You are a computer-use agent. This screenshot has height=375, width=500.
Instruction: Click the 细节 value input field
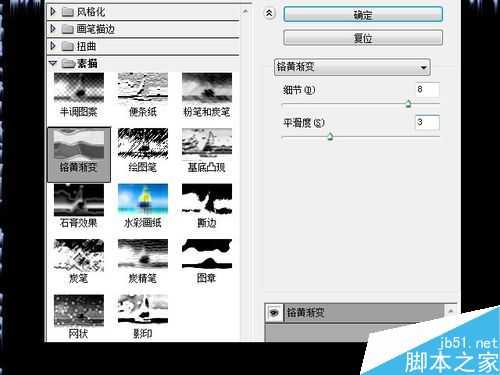pos(427,89)
